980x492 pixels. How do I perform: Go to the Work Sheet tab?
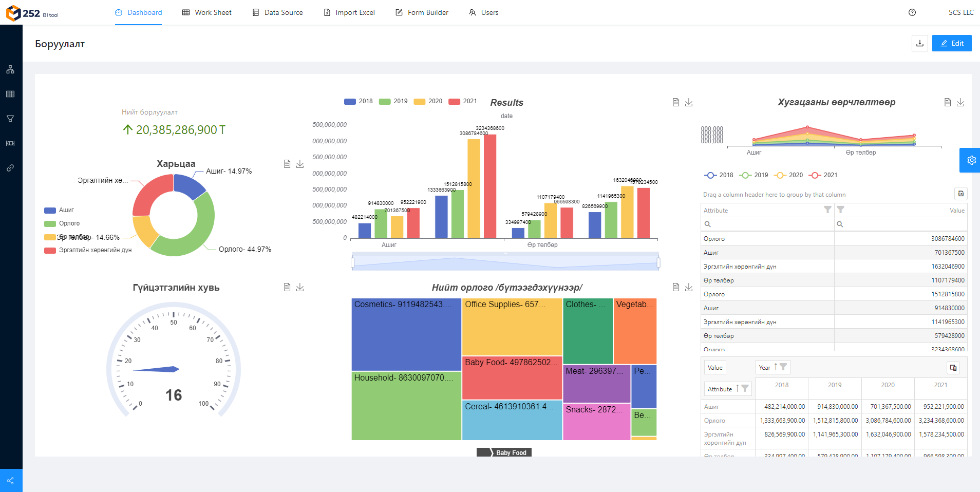click(207, 12)
